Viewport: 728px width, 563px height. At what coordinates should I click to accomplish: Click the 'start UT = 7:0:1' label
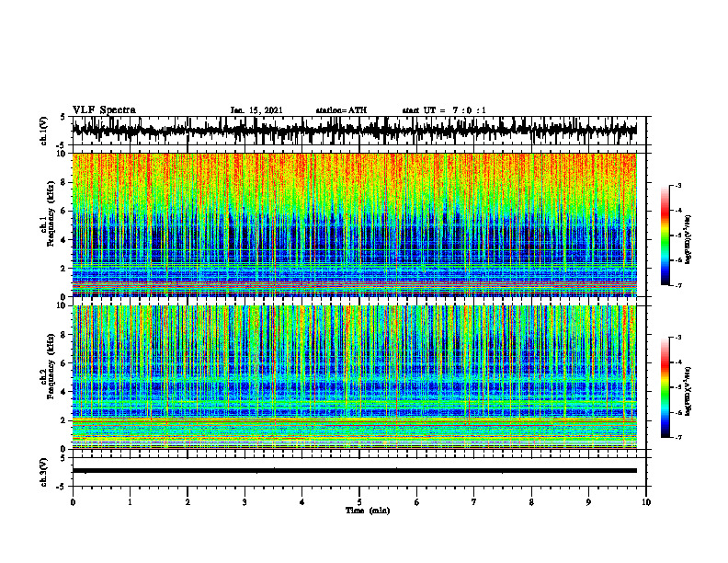pyautogui.click(x=444, y=110)
